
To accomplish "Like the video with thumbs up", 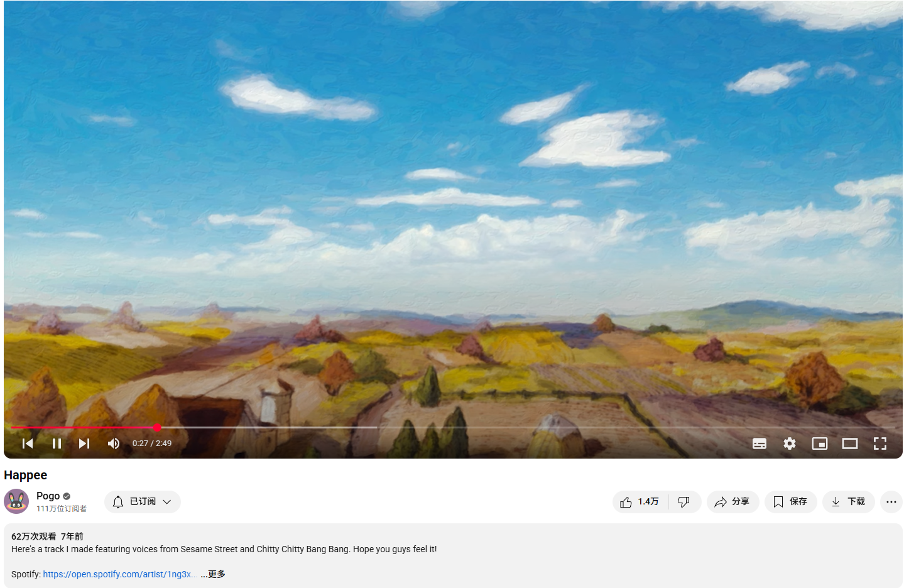I will point(640,502).
